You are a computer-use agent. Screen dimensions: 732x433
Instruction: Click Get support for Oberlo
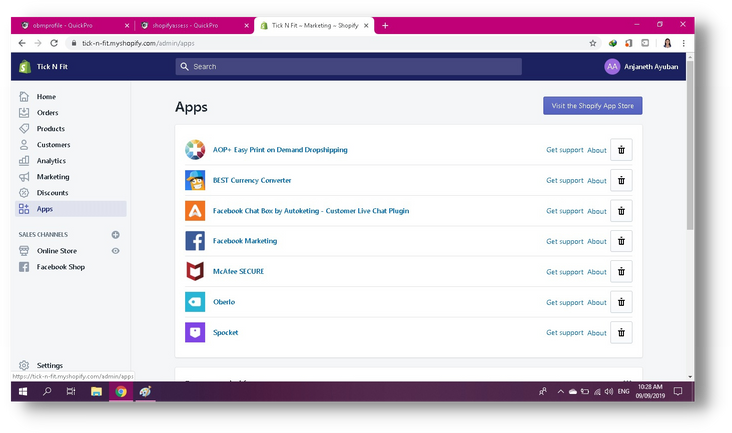click(565, 302)
